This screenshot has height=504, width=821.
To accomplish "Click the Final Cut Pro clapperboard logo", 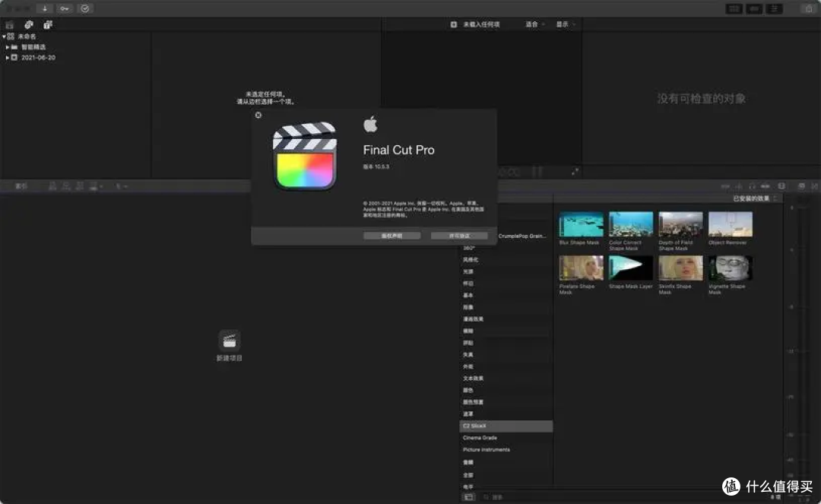I will pyautogui.click(x=305, y=156).
